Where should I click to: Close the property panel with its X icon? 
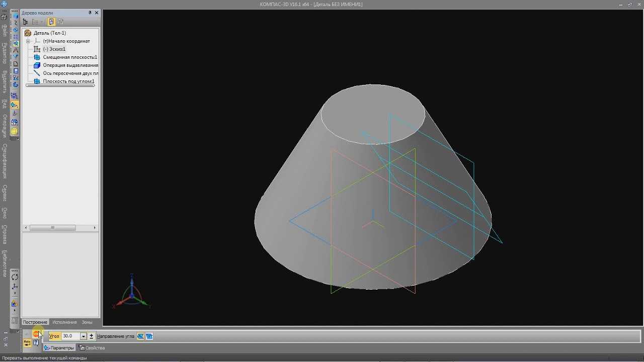tap(6, 345)
